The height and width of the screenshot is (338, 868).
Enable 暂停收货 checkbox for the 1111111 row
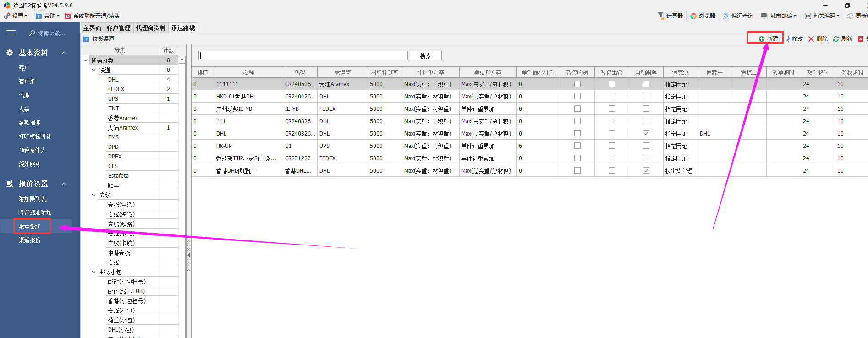[577, 84]
